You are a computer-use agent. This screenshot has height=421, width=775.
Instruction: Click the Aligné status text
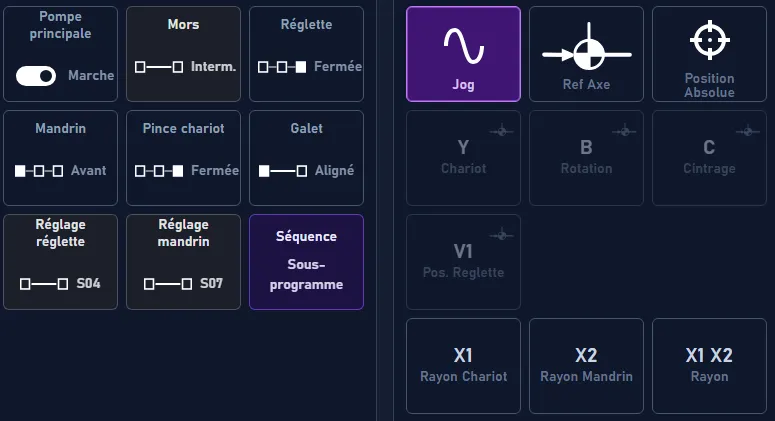(x=334, y=171)
